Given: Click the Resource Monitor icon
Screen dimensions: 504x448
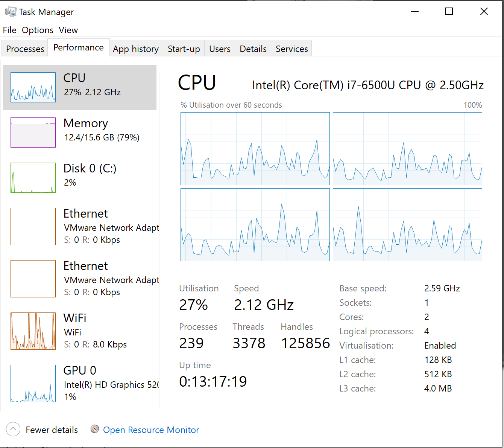Looking at the screenshot, I should [95, 429].
